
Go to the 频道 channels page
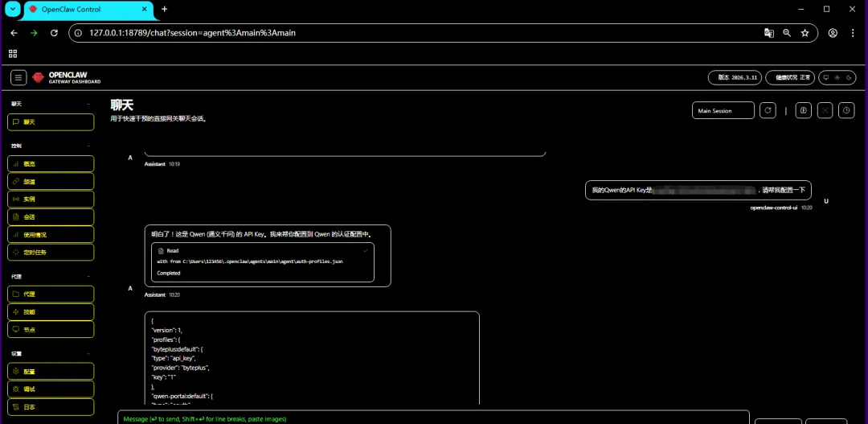pos(51,181)
